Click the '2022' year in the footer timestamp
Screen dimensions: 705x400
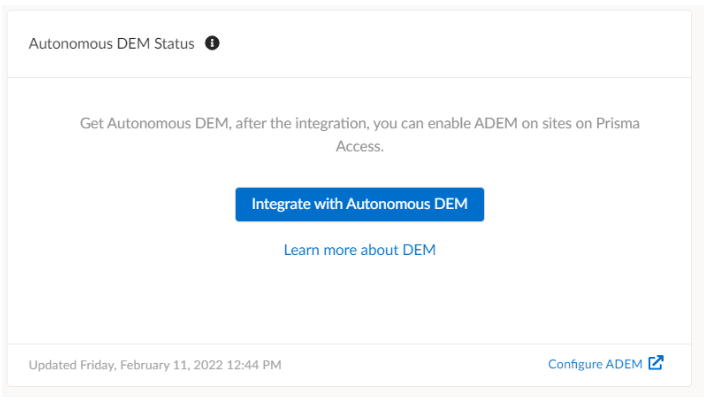209,365
